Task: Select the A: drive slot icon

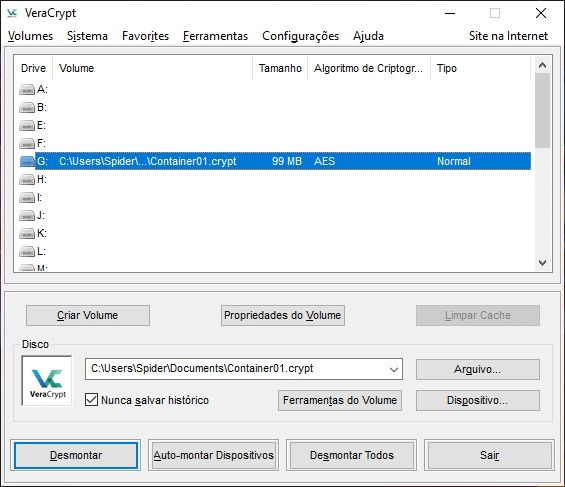Action: pyautogui.click(x=27, y=89)
